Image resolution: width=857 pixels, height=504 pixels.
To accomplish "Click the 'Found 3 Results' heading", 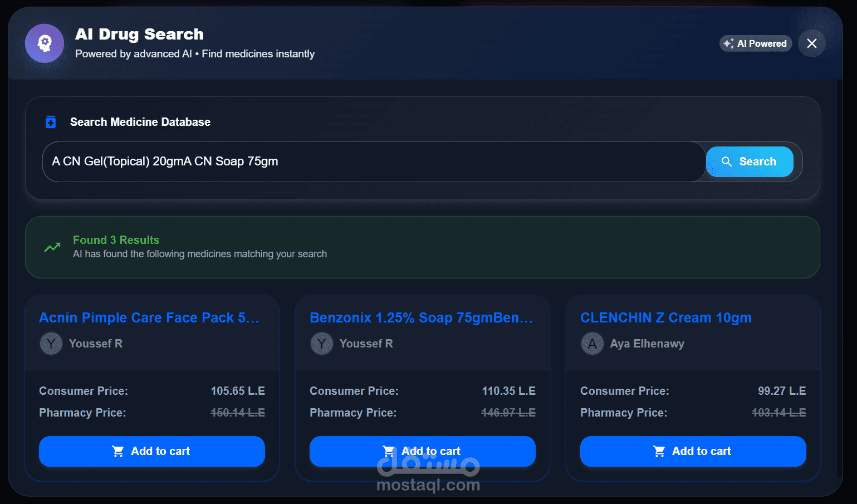I will (116, 240).
